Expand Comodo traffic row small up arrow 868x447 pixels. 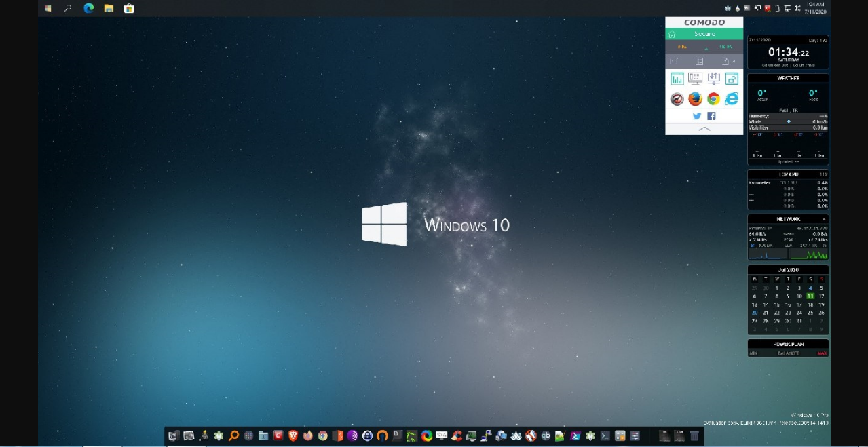[x=706, y=49]
